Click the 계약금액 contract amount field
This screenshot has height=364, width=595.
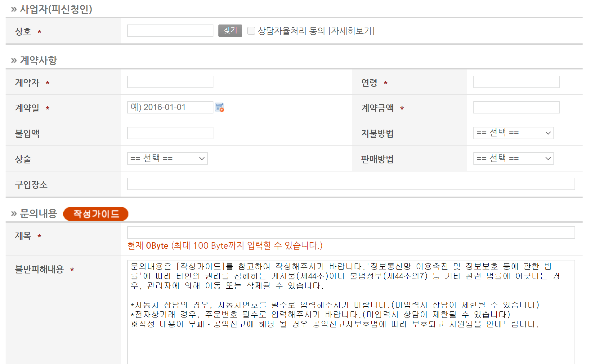516,107
